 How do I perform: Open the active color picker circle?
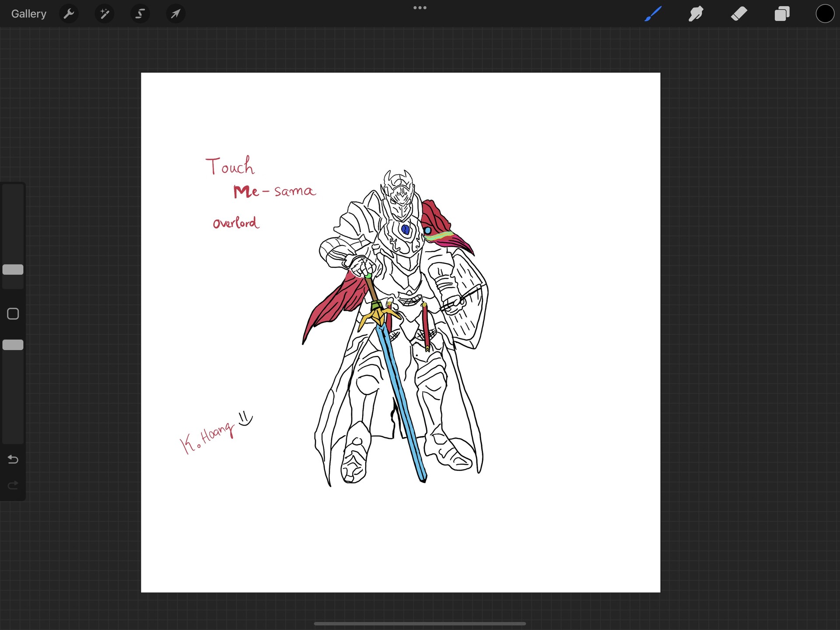coord(824,14)
